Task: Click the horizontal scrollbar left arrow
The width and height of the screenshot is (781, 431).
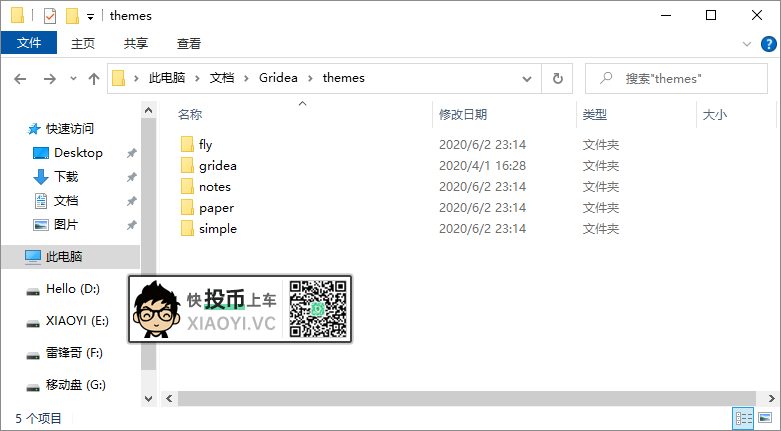Action: [x=169, y=398]
